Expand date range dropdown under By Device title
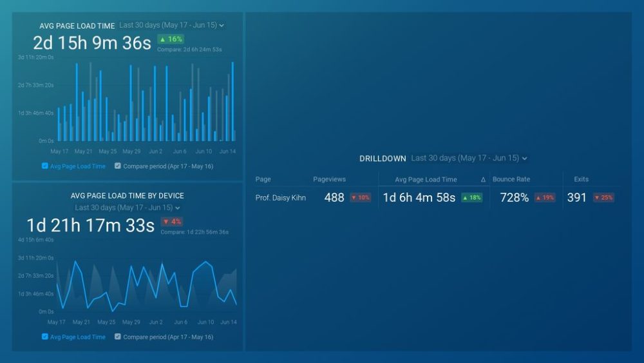Screen dimensions: 644x363 [x=128, y=208]
